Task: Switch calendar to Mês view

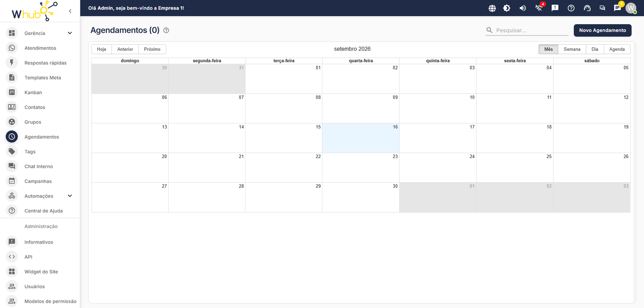Action: [549, 49]
